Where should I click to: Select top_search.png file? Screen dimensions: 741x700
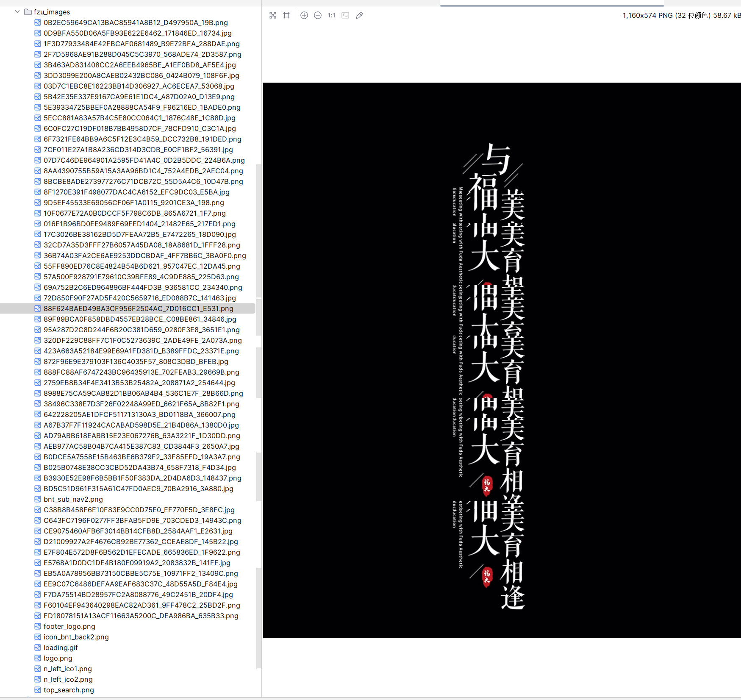pyautogui.click(x=69, y=690)
